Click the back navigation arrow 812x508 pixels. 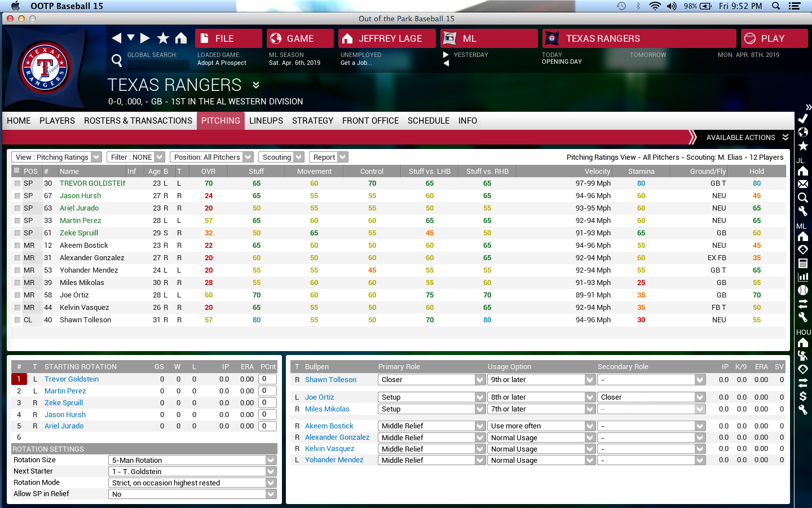[x=117, y=38]
